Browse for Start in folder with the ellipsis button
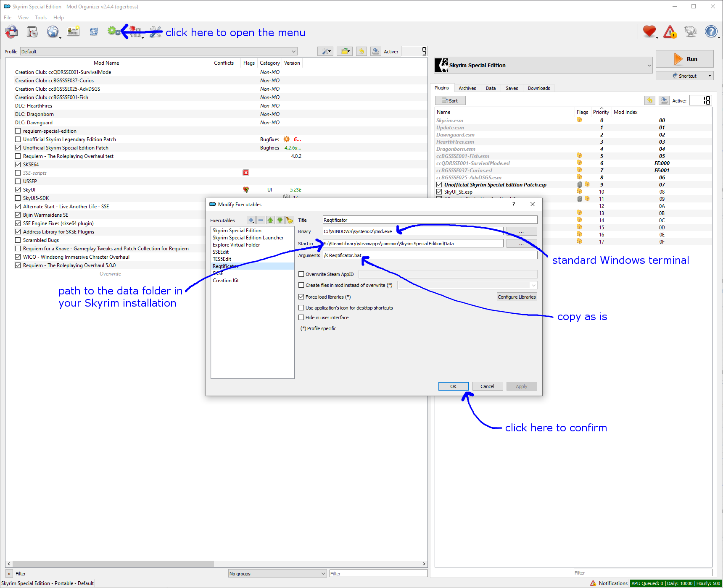Viewport: 723px width, 588px height. click(x=522, y=244)
